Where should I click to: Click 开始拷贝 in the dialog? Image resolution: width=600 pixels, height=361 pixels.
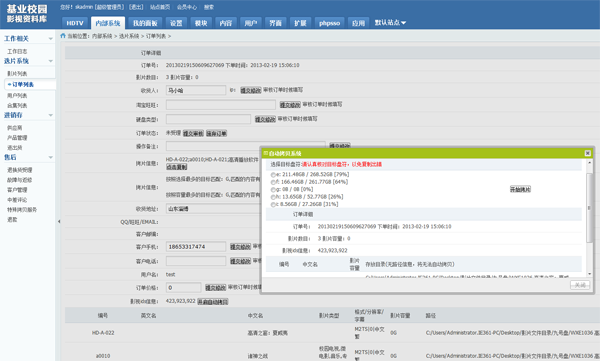point(520,189)
